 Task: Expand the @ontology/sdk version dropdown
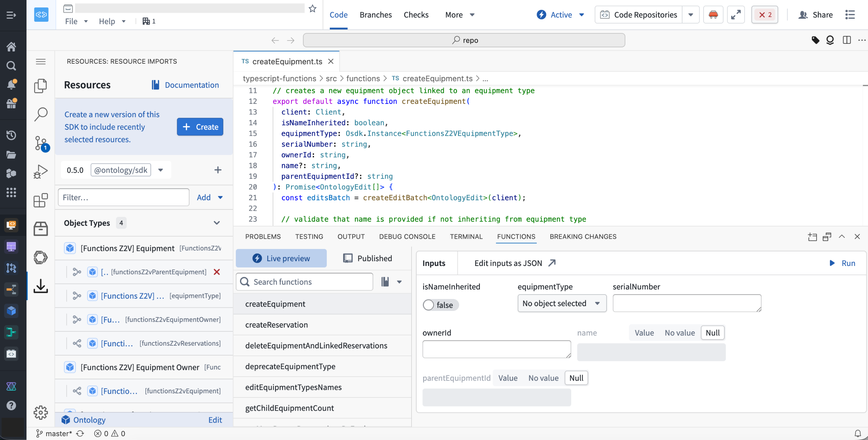160,170
